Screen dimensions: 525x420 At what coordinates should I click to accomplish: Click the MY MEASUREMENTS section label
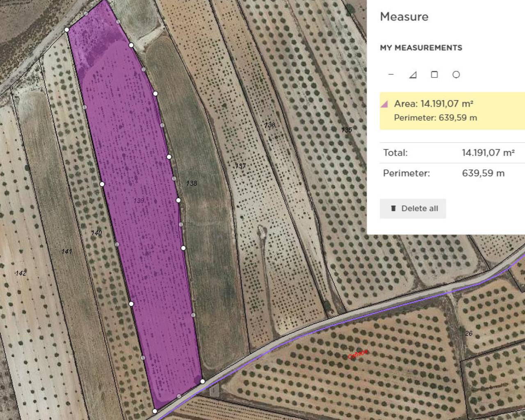click(421, 48)
